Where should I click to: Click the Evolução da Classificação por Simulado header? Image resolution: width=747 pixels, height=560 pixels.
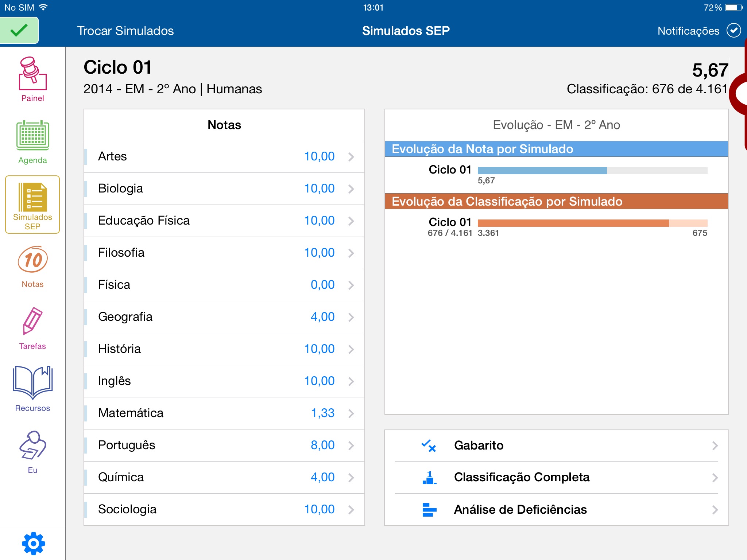[557, 201]
